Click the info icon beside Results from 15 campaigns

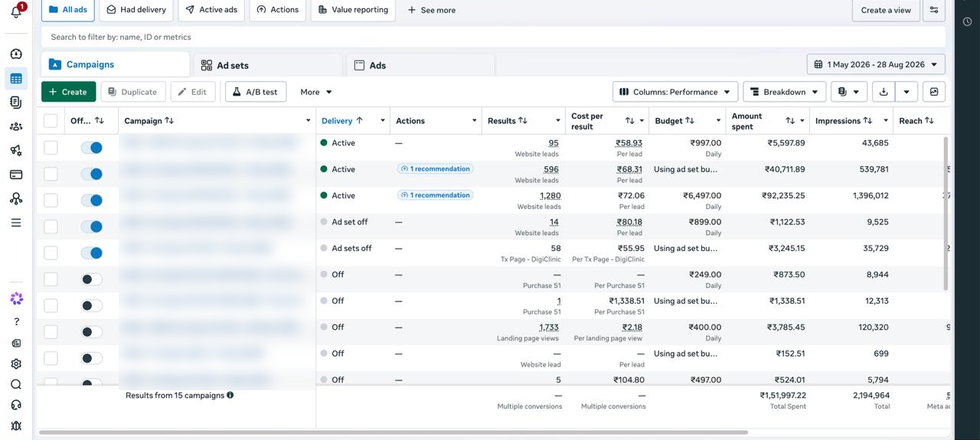coord(230,396)
